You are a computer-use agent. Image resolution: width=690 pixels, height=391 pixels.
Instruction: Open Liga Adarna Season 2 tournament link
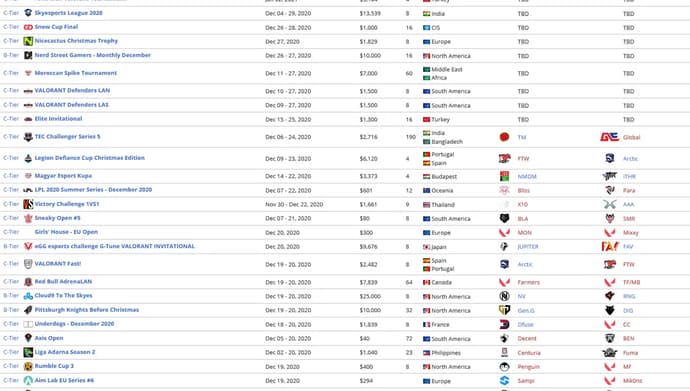(65, 352)
